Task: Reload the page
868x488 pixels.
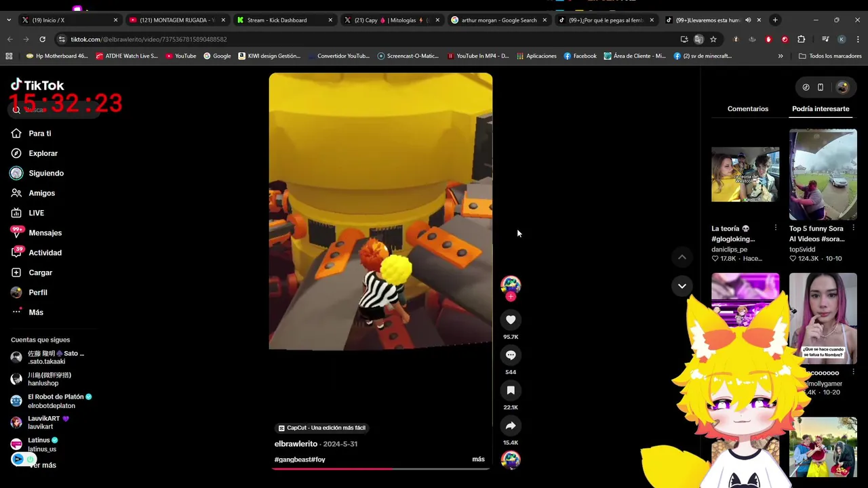Action: pyautogui.click(x=42, y=39)
